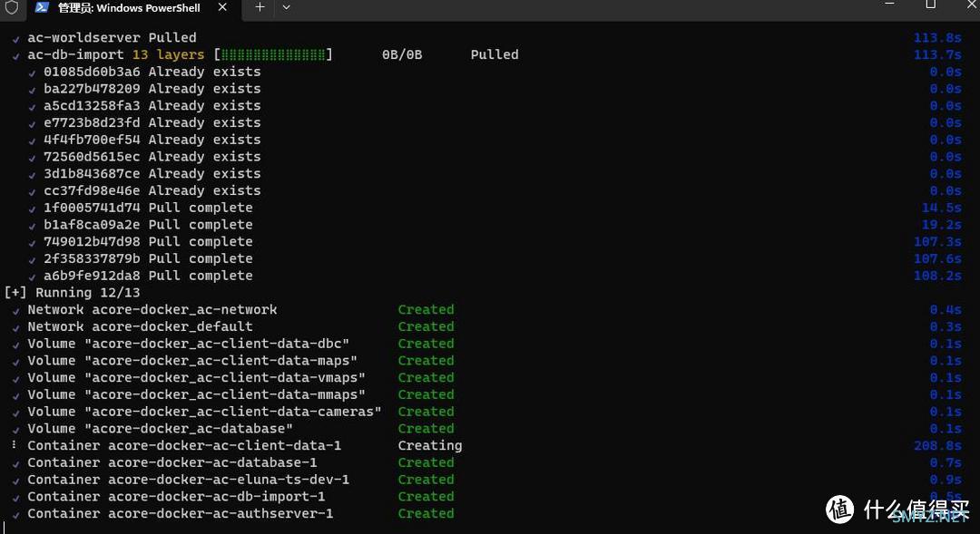Click Volume acore-docker_ac-client-data-maps line
Image resolution: width=980 pixels, height=534 pixels.
click(191, 360)
